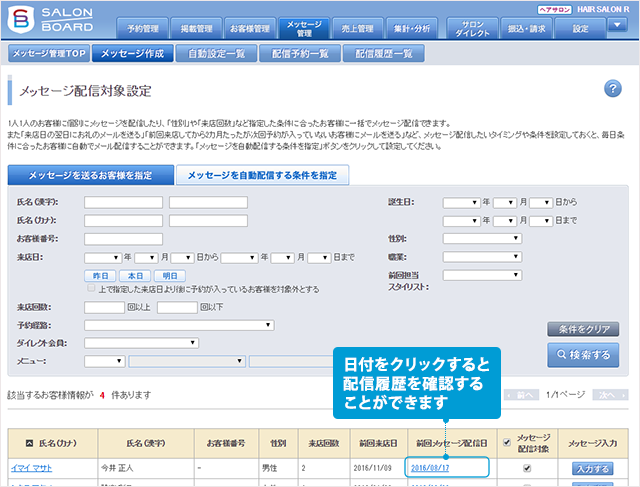
Task: Toggle exclude customers with future reservations checkbox
Action: 91,289
